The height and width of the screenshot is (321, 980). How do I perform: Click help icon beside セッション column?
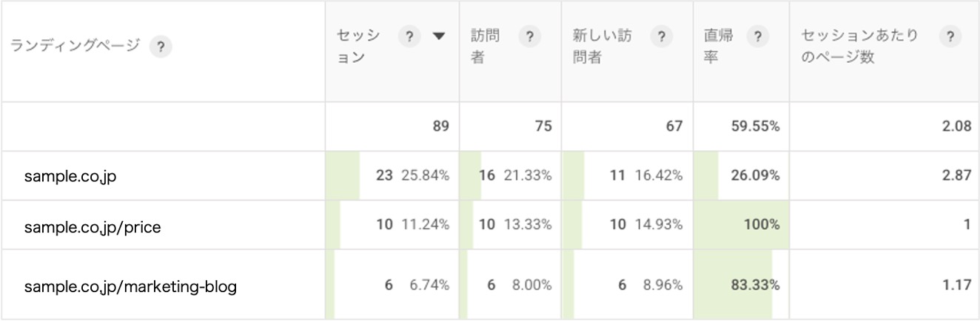(x=407, y=36)
